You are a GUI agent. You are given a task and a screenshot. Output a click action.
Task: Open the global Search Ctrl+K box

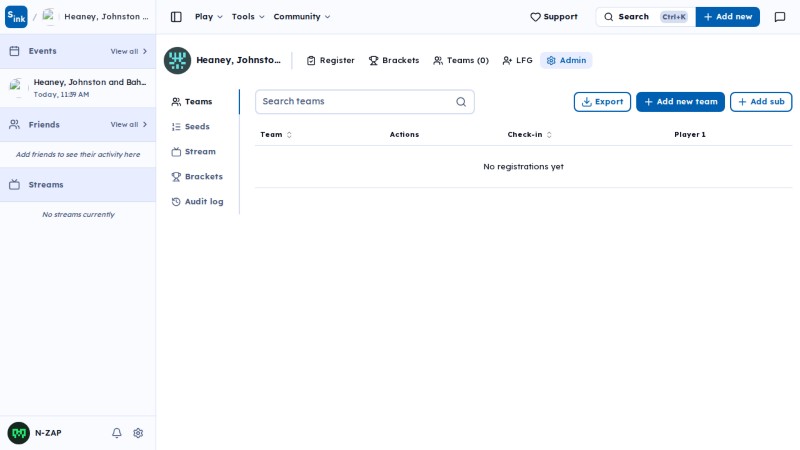coord(645,17)
